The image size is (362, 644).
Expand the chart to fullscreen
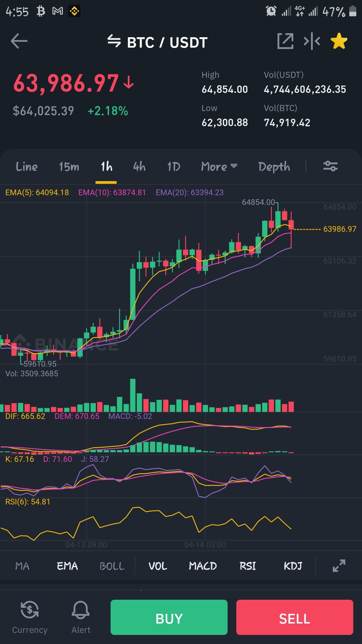339,566
